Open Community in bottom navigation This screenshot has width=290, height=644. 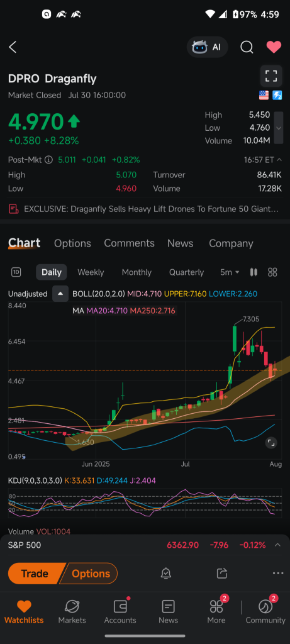tap(265, 612)
